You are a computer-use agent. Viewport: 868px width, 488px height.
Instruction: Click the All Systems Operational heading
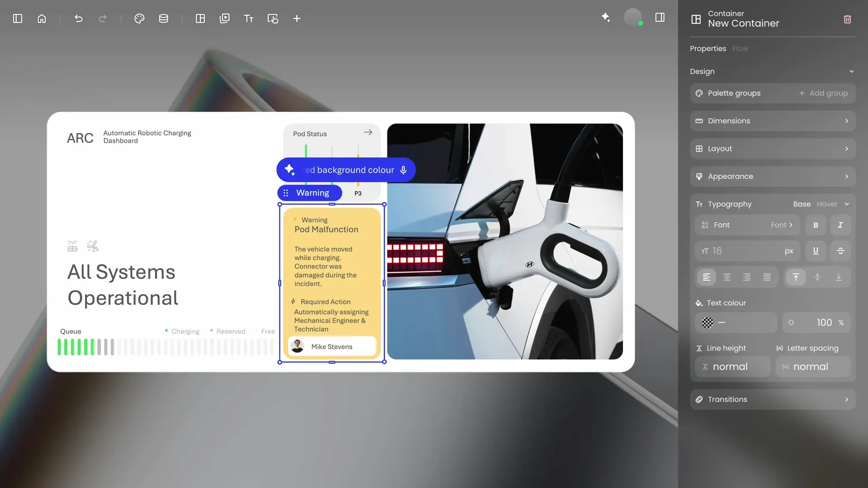tap(123, 285)
